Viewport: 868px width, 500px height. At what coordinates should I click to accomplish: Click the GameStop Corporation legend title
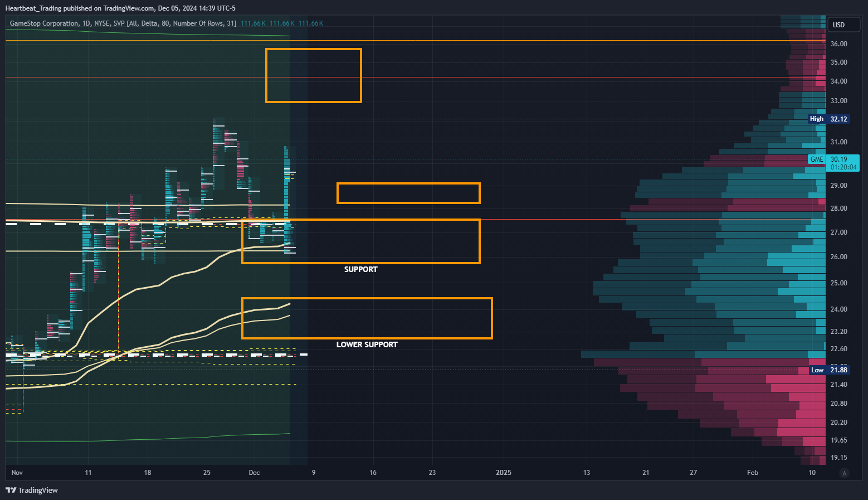pos(44,23)
